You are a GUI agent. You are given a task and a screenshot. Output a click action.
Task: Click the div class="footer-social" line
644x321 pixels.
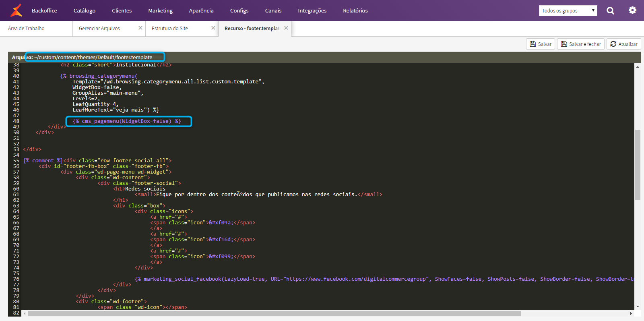tap(139, 183)
